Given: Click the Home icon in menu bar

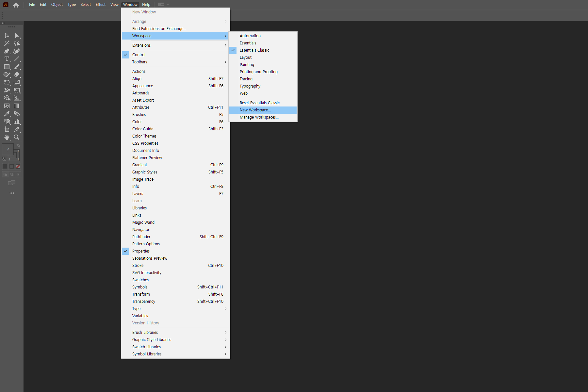Looking at the screenshot, I should coord(16,5).
